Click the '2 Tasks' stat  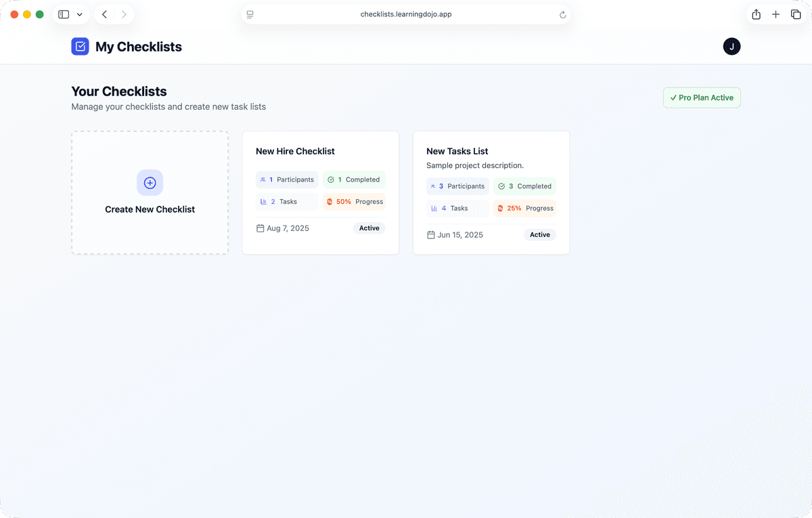tap(287, 202)
